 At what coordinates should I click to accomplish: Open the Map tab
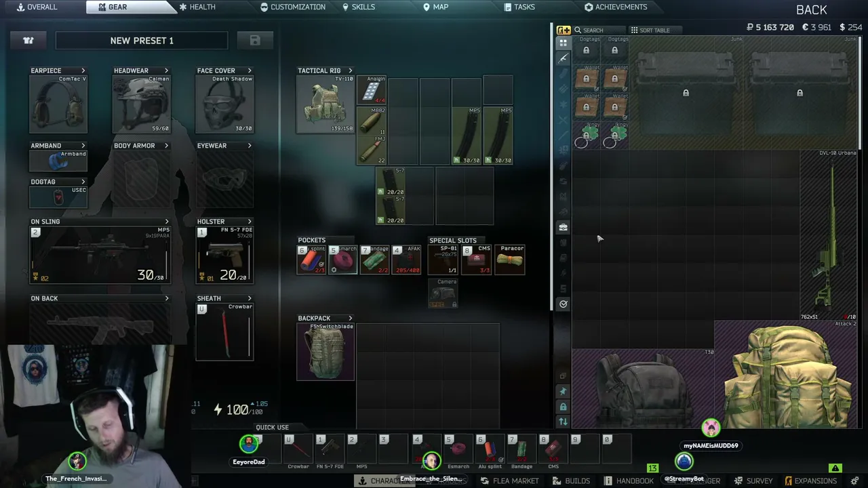[x=436, y=7]
